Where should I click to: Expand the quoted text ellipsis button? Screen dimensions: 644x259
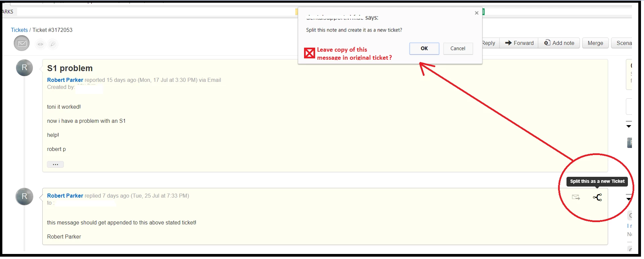click(55, 164)
